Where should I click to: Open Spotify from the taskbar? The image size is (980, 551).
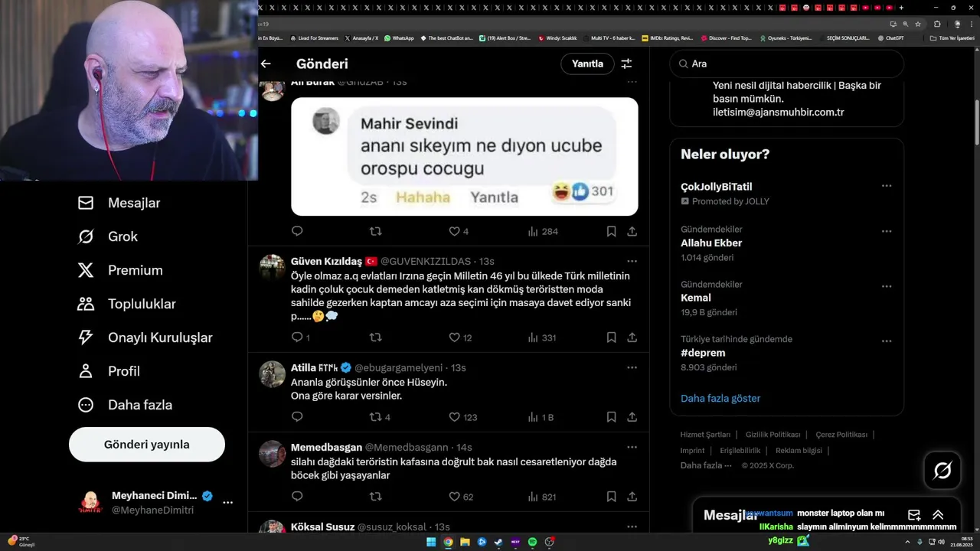coord(532,542)
